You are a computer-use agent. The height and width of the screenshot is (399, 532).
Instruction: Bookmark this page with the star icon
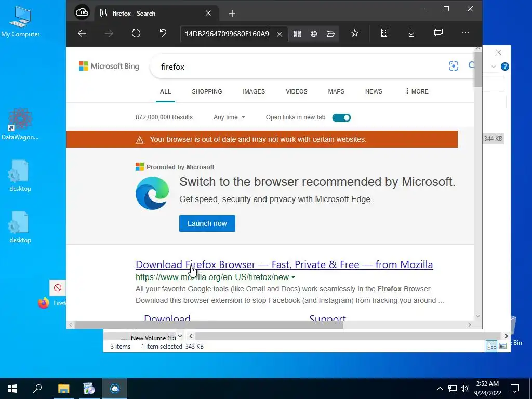coord(354,33)
